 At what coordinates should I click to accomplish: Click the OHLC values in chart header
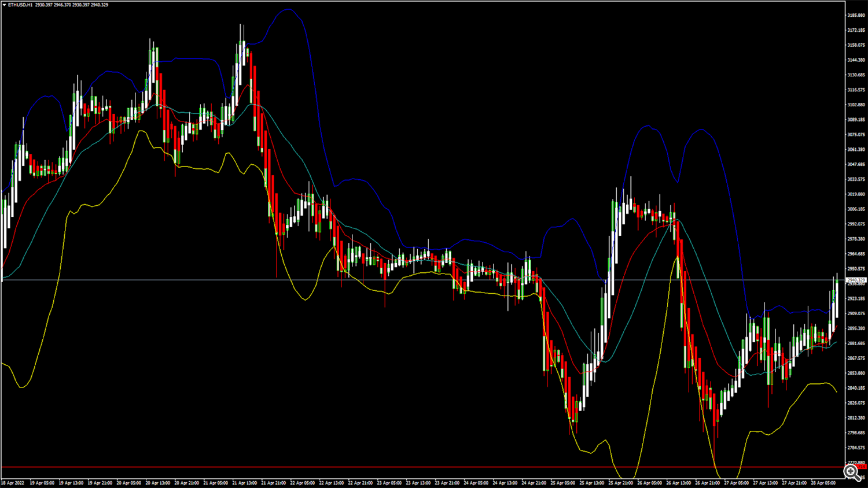click(71, 5)
